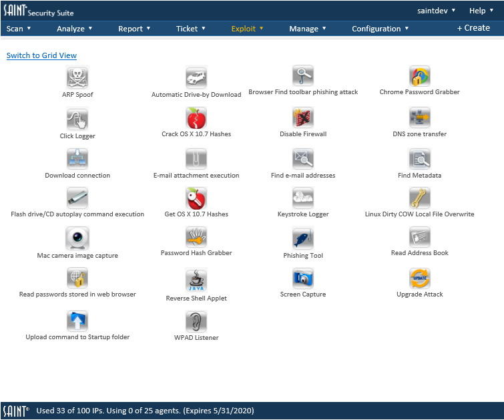Click the Help label in header

[477, 11]
